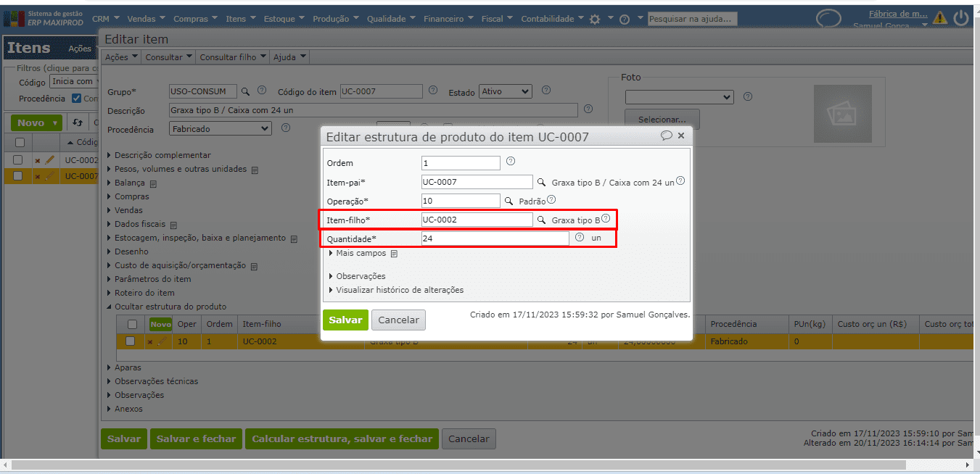Close the Editar estrutura de produto dialog
Image resolution: width=980 pixels, height=474 pixels.
coord(680,136)
